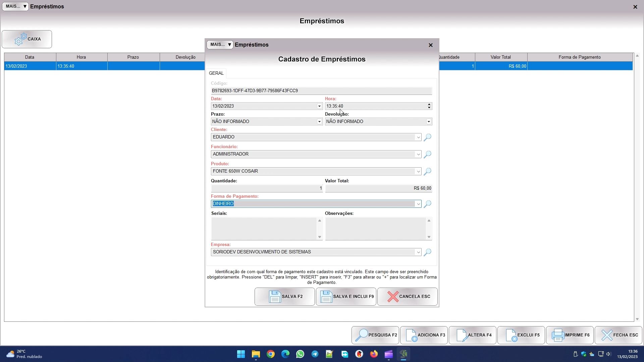Click ALTERA F4 edit button
This screenshot has width=644, height=362.
coord(472,335)
